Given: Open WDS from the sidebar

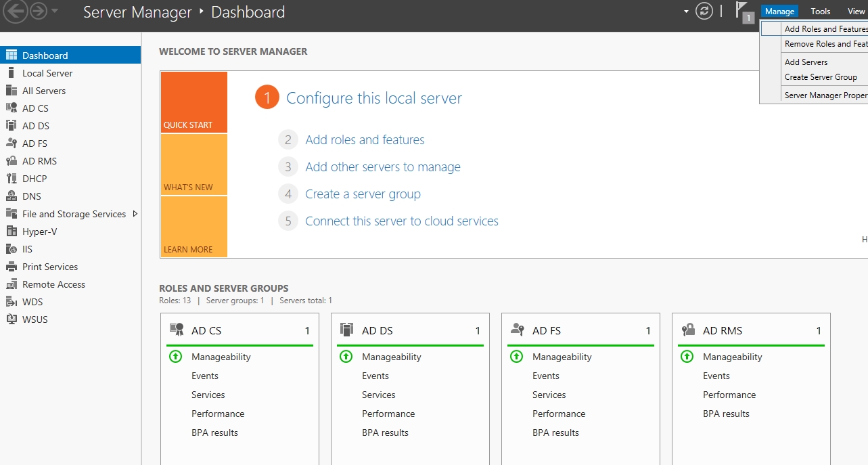Looking at the screenshot, I should tap(70, 302).
